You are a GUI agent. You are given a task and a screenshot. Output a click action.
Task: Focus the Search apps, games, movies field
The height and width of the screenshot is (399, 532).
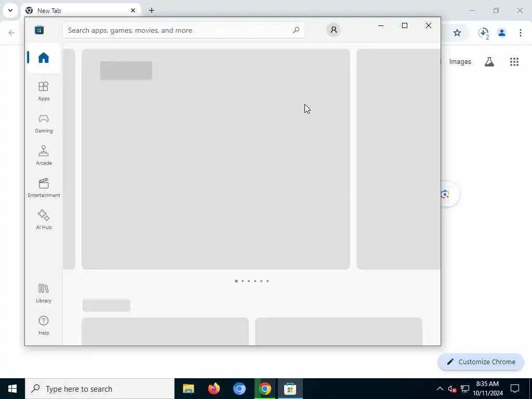pos(184,30)
